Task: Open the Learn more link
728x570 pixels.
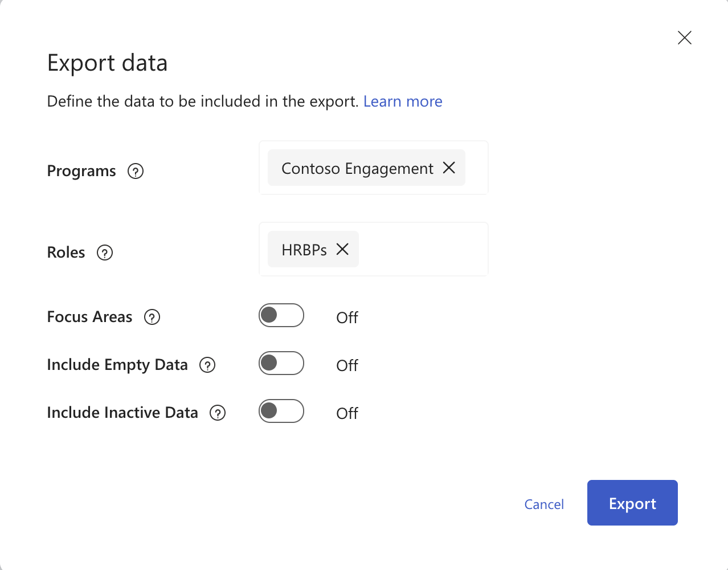Action: click(403, 101)
